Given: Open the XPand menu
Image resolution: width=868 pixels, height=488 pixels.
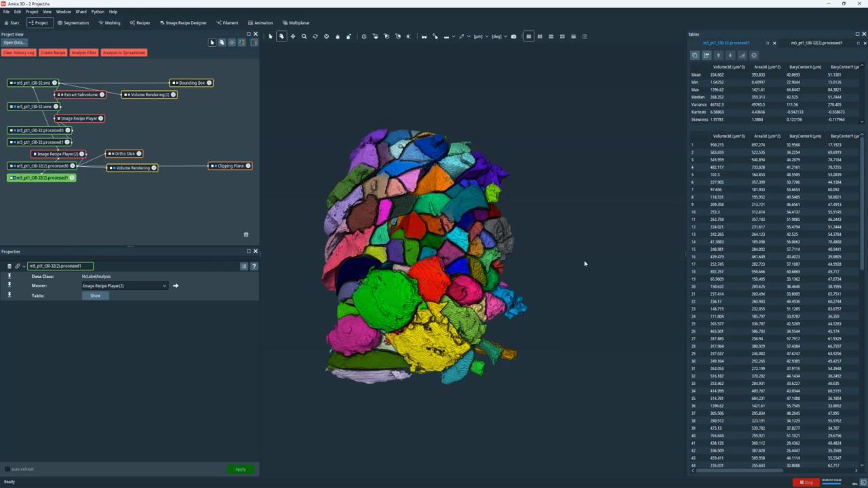Looking at the screenshot, I should (x=81, y=12).
